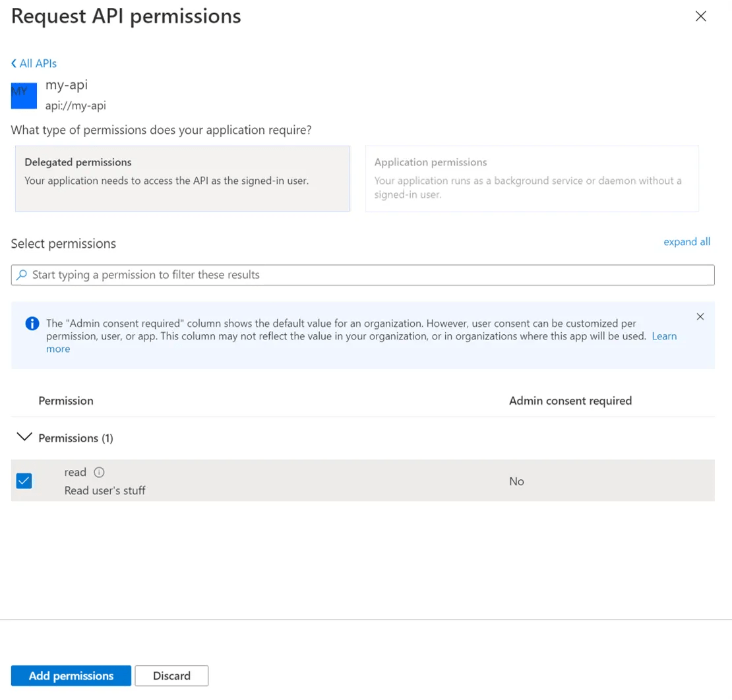Focus the permission filter search box
The image size is (732, 700).
pos(363,275)
